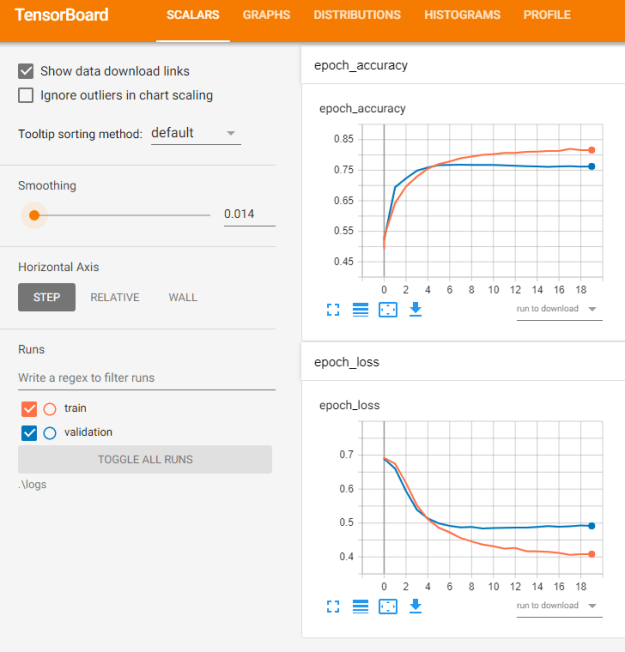Download the epoch_accuracy chart data
Screen dimensions: 625x652
[x=415, y=310]
